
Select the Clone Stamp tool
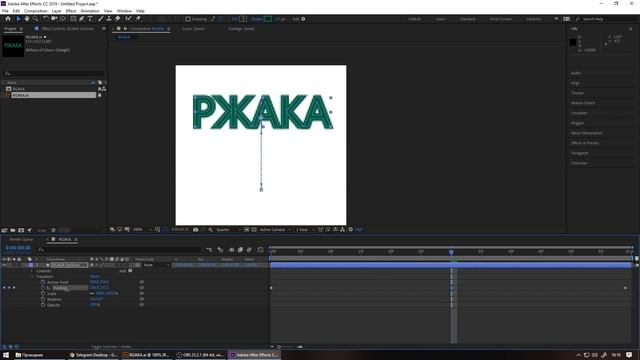pos(109,19)
